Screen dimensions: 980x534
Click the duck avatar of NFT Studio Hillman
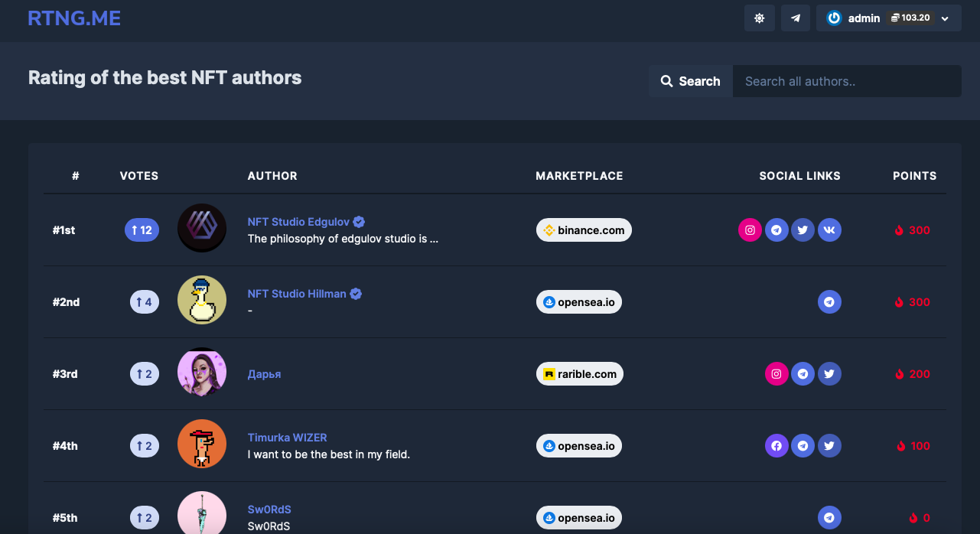202,301
